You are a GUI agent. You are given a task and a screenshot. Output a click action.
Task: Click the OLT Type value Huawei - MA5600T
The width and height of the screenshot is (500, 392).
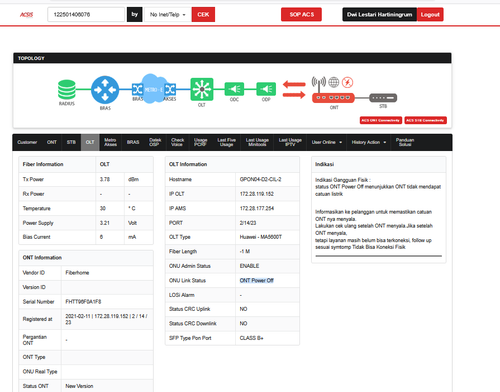tap(261, 237)
